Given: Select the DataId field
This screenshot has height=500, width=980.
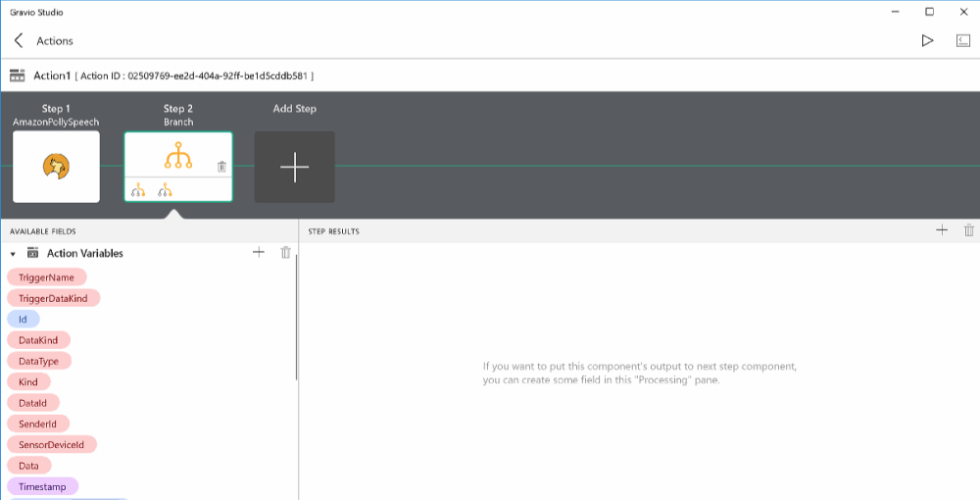Looking at the screenshot, I should (33, 403).
